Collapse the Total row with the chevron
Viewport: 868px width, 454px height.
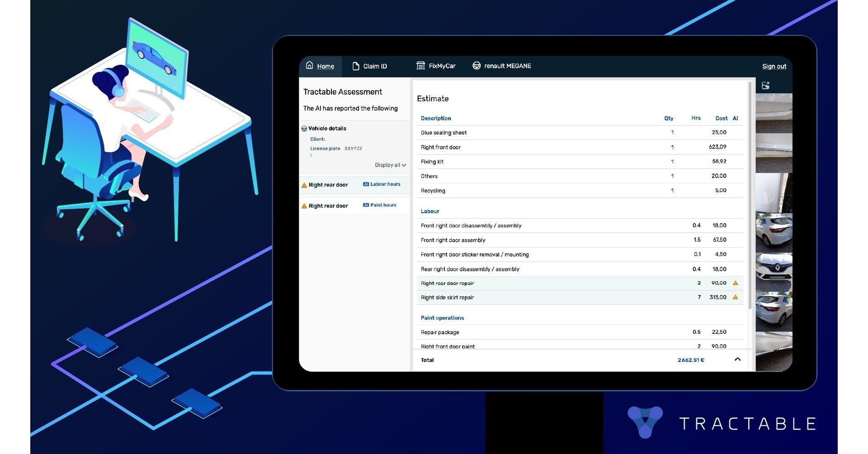point(738,359)
